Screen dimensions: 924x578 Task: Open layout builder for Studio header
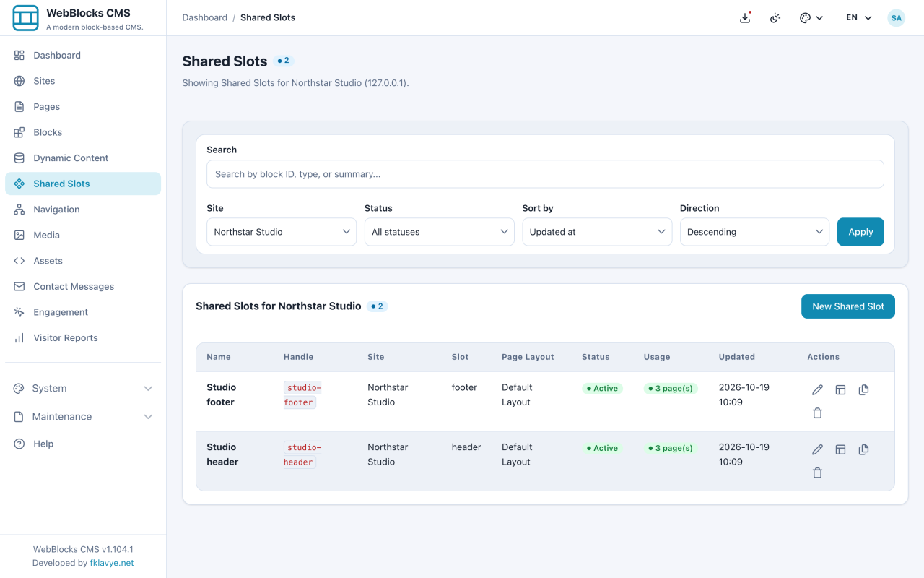coord(840,449)
